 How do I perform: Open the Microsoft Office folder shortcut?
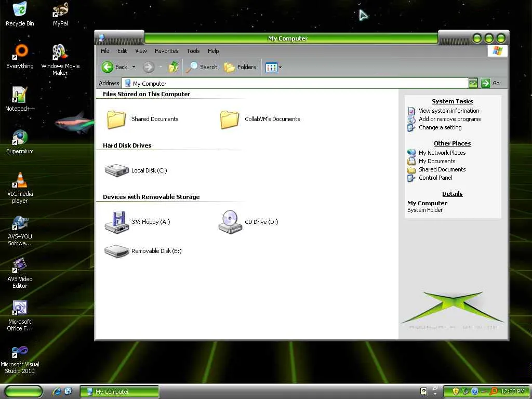(20, 315)
